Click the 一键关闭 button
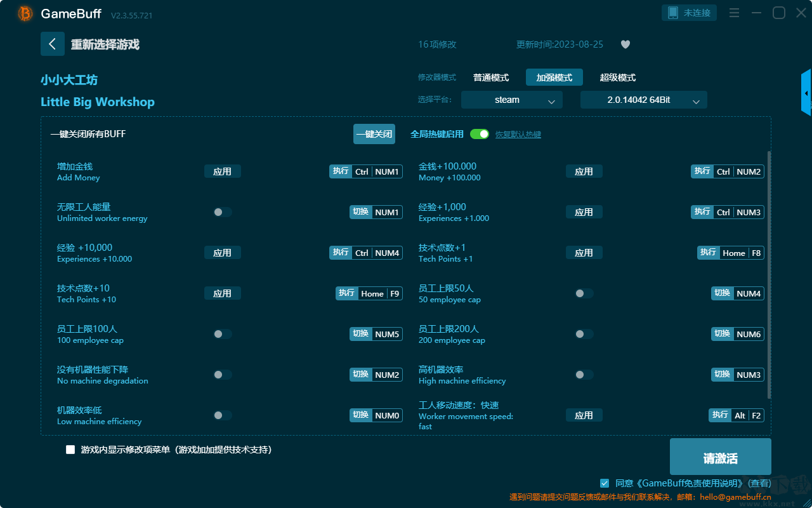Image resolution: width=812 pixels, height=508 pixels. (374, 134)
